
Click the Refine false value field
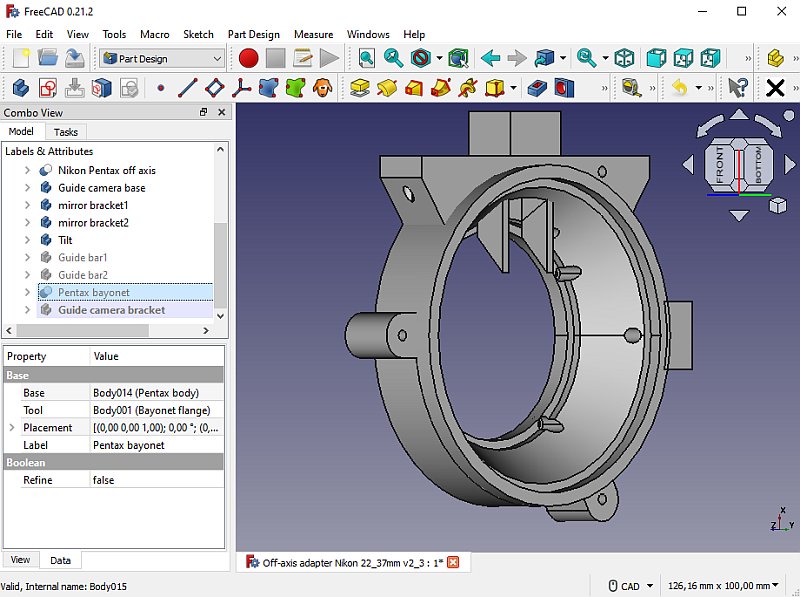pos(157,480)
